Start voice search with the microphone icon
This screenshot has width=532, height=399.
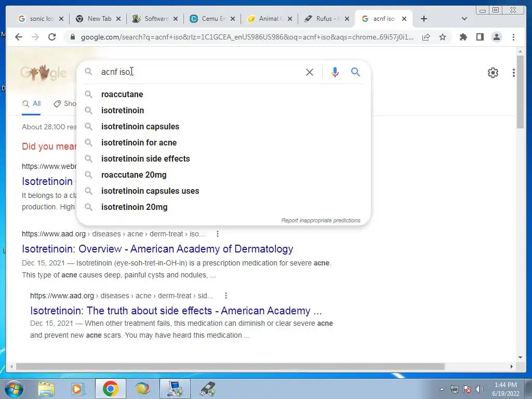coord(335,72)
